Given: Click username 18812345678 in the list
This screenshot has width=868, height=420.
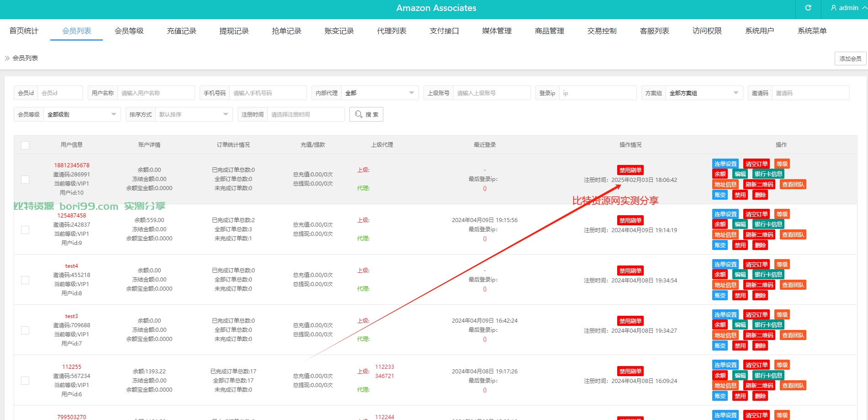Looking at the screenshot, I should [x=72, y=165].
